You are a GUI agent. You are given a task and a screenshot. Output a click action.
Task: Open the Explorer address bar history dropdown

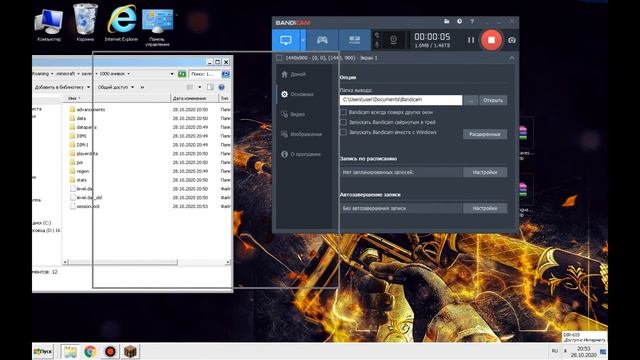172,74
